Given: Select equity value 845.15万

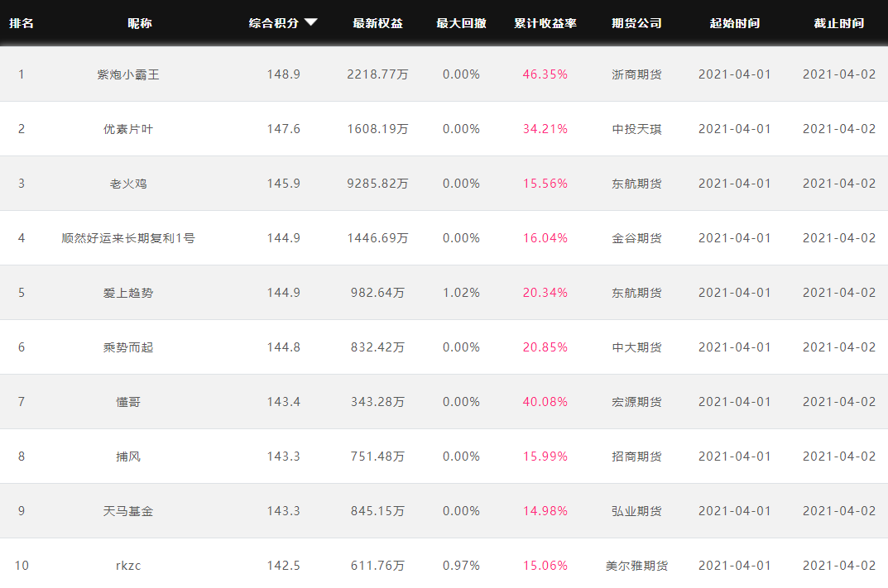Looking at the screenshot, I should tap(377, 512).
